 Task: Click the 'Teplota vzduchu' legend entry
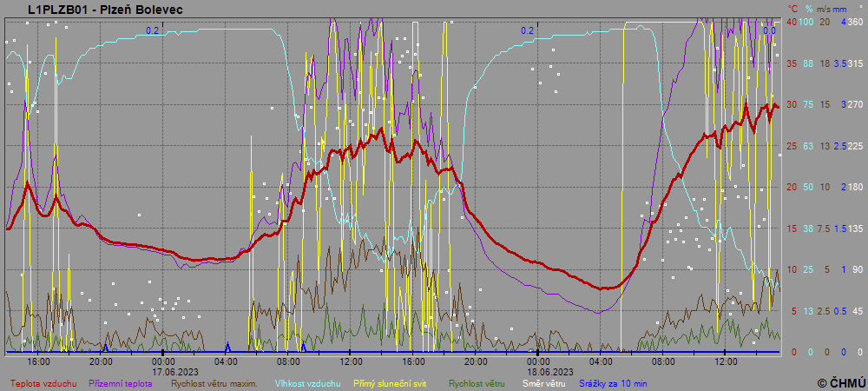pos(43,383)
